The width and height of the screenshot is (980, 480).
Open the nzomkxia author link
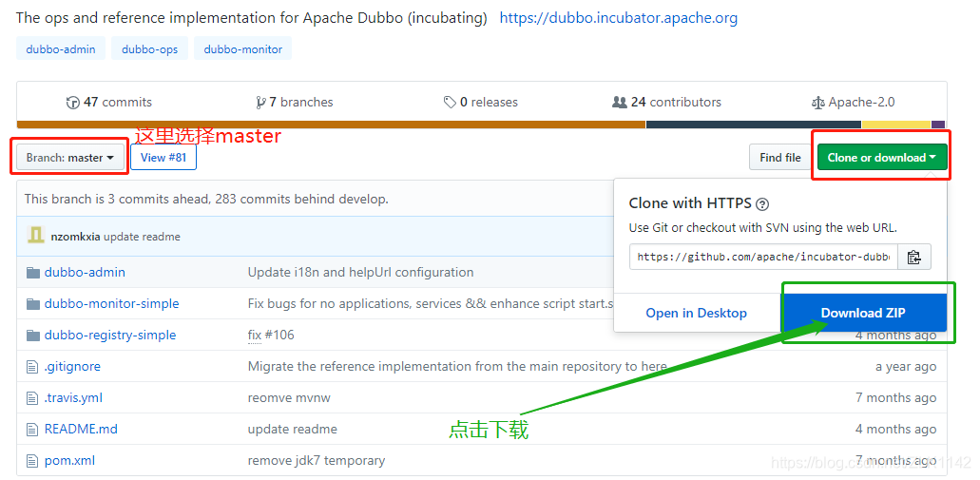[x=76, y=237]
